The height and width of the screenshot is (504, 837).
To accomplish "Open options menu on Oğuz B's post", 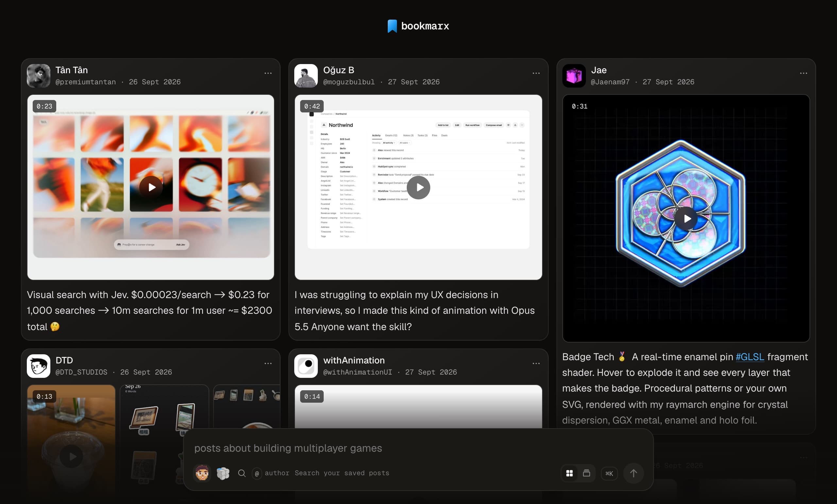I will [536, 73].
